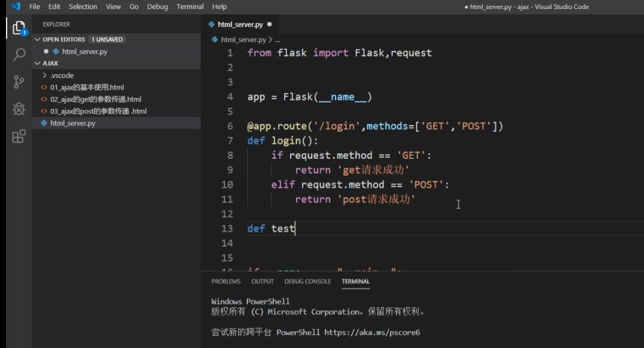This screenshot has width=644, height=348.
Task: Click line number 13 in the gutter
Action: [227, 228]
